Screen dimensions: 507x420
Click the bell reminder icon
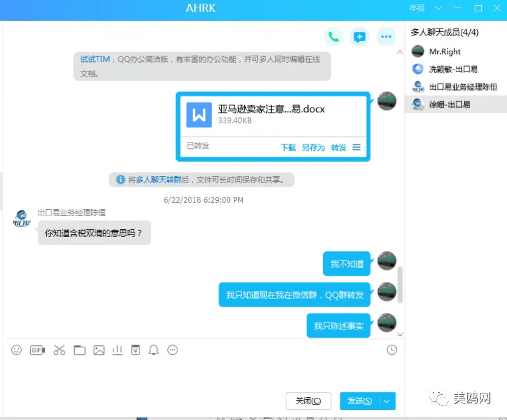click(153, 350)
